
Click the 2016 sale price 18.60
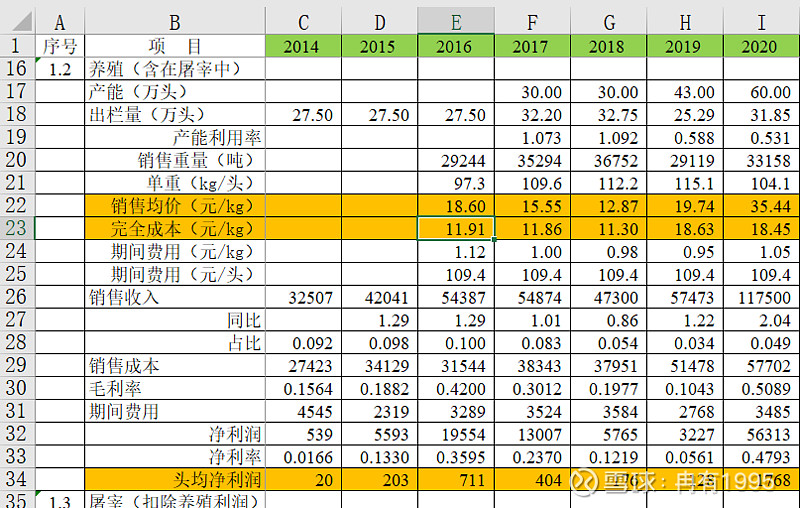456,206
